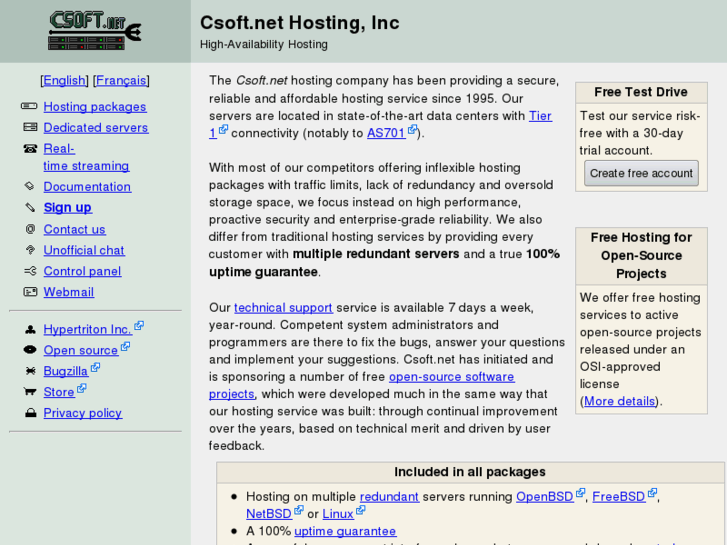727x545 pixels.
Task: Click the padlock icon beside Privacy policy
Action: point(31,412)
